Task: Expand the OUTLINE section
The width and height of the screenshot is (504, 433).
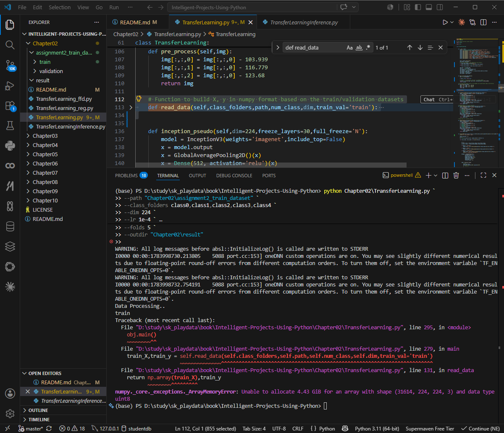Action: click(x=63, y=410)
